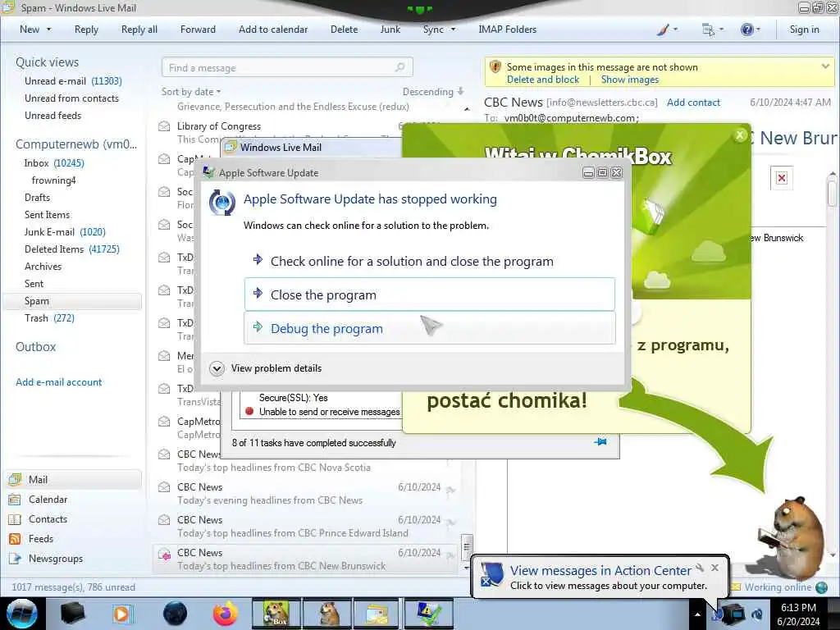Click the Working online globe status icon
840x630 pixels.
point(821,587)
